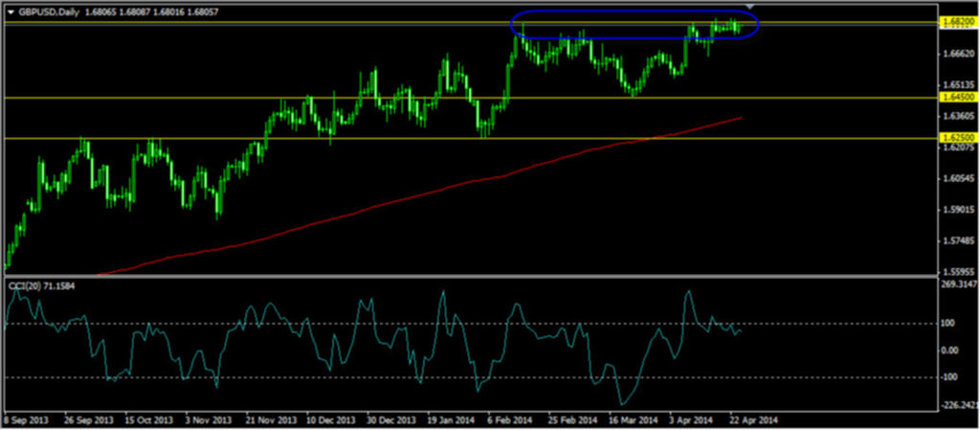Click the 25 Feb 2014 date label

click(x=572, y=420)
